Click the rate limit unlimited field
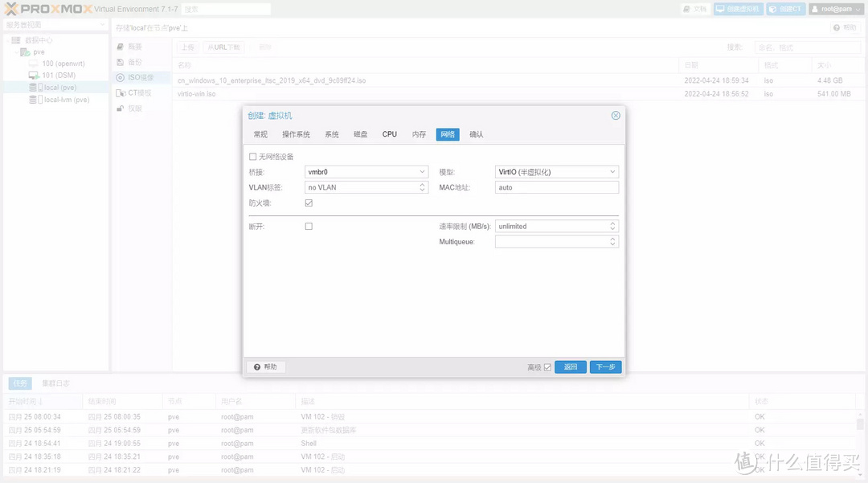 551,227
